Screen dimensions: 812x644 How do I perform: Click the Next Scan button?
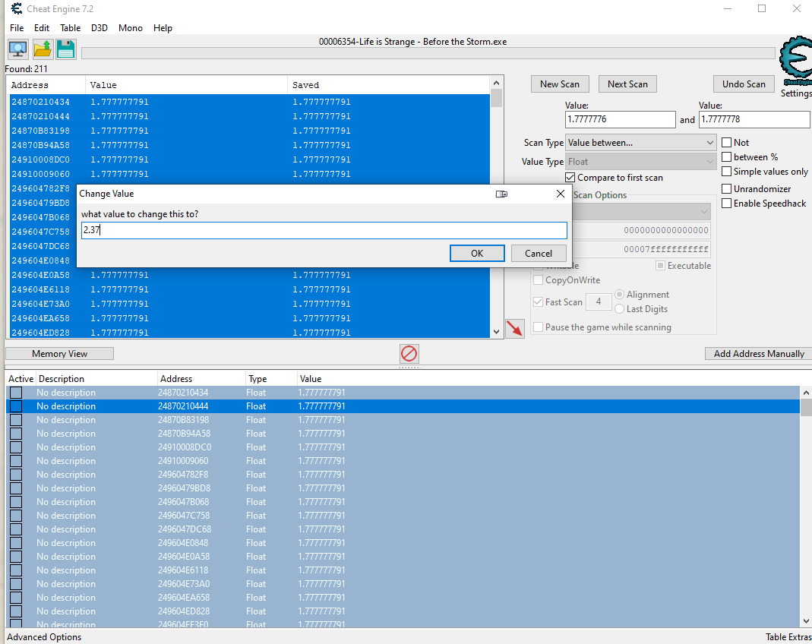pos(627,84)
